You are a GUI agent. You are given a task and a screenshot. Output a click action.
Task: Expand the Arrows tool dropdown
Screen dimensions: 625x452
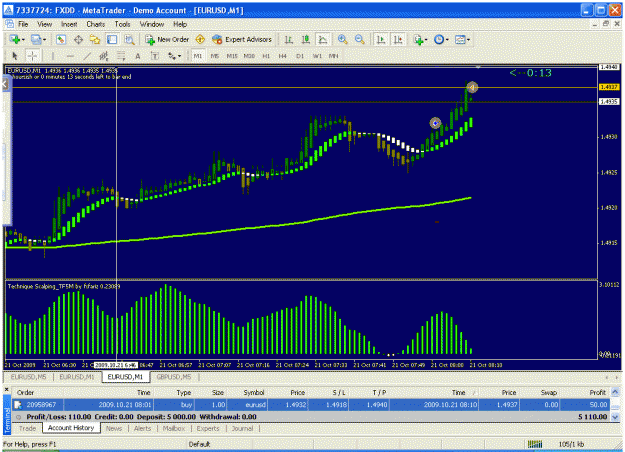click(x=179, y=57)
